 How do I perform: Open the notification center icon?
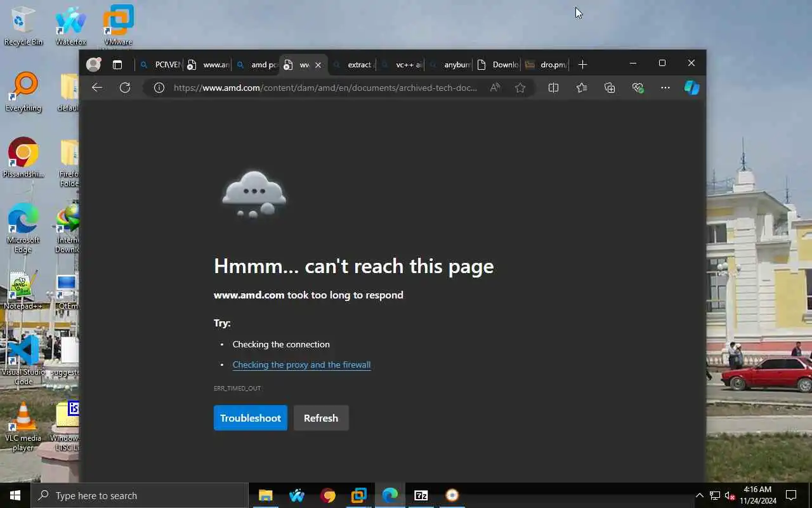point(791,495)
